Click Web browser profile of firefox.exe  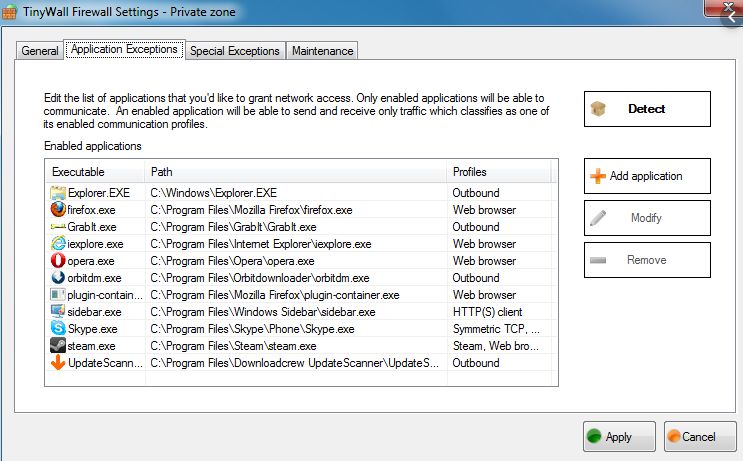click(484, 210)
